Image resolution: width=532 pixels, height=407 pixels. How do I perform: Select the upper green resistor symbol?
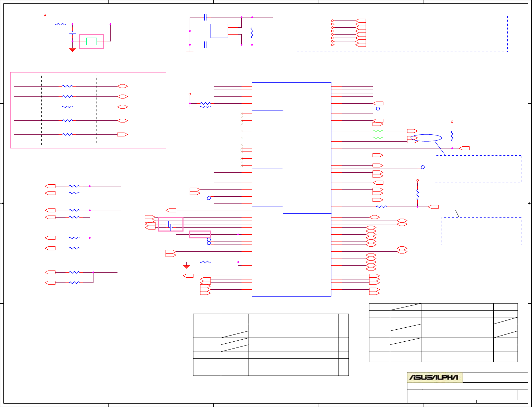point(378,131)
